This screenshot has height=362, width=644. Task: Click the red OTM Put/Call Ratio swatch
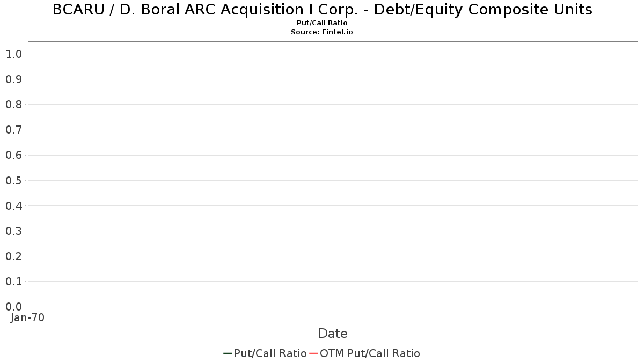tap(313, 353)
